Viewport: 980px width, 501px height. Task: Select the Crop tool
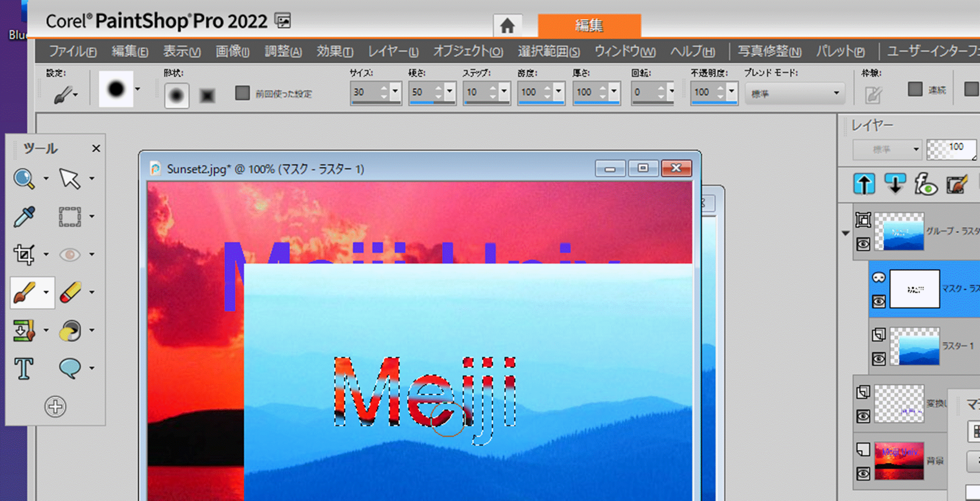click(24, 254)
